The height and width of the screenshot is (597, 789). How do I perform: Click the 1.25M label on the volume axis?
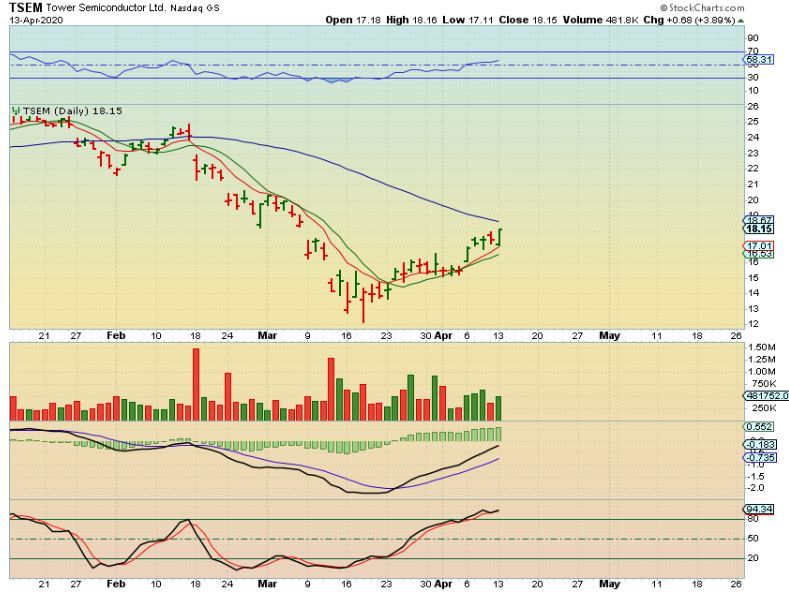coord(762,359)
